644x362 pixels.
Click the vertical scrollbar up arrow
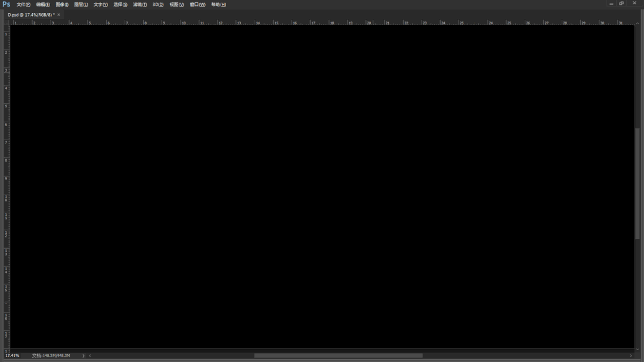pyautogui.click(x=637, y=23)
